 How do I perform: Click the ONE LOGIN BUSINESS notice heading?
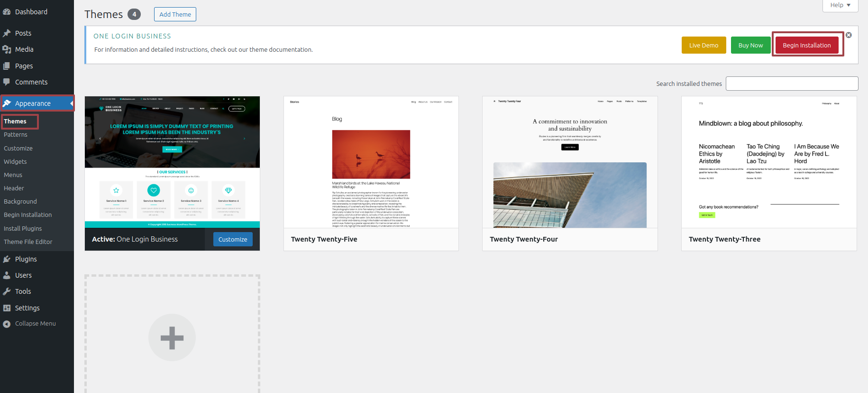(x=132, y=36)
